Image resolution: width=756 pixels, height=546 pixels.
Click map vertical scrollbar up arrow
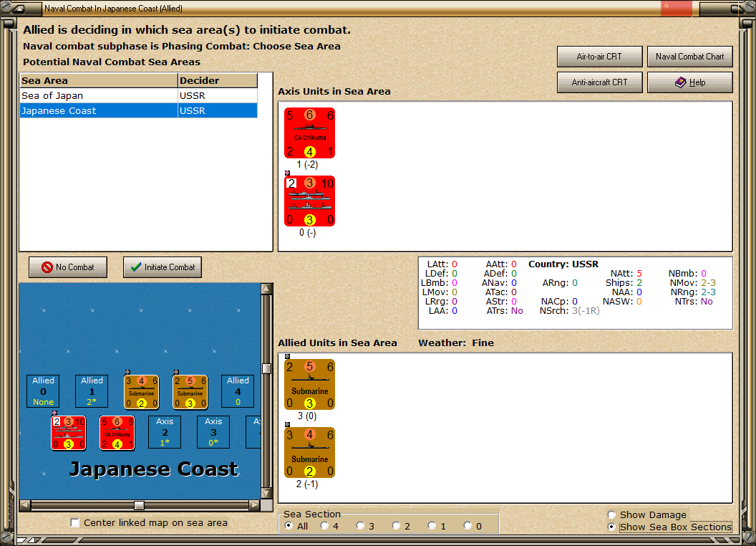coord(266,289)
